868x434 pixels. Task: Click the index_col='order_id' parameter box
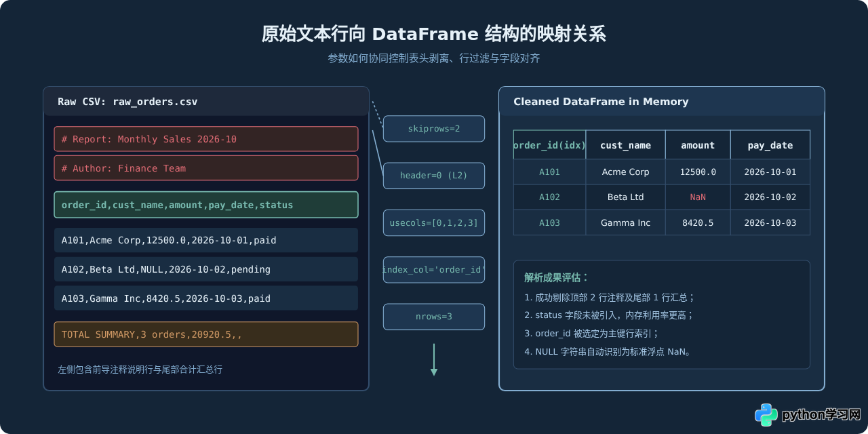coord(434,270)
